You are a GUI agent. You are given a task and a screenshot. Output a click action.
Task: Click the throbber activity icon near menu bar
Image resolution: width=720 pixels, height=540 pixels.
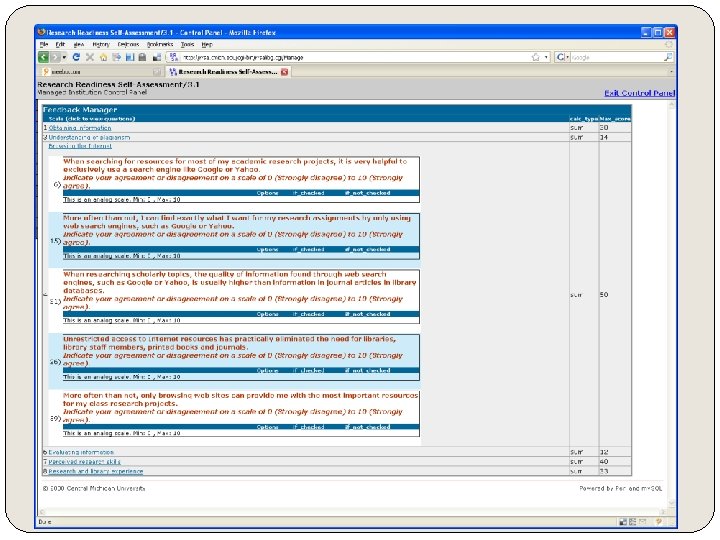669,45
